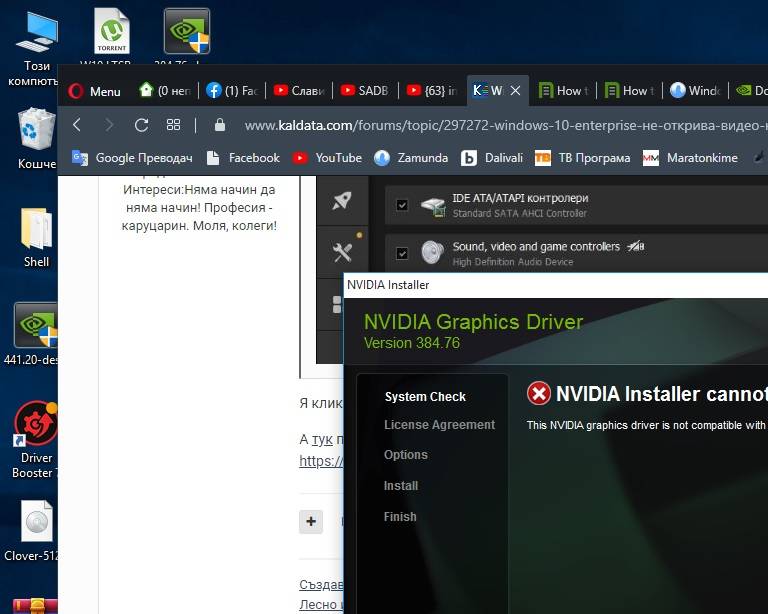Open the Speed Dial grid icon
The width and height of the screenshot is (768, 614).
coord(173,125)
